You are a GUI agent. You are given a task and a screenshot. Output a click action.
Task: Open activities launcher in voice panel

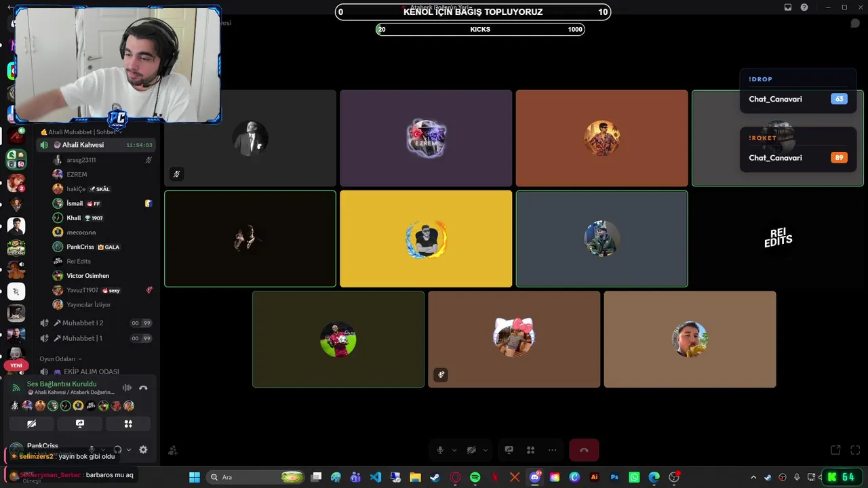[x=128, y=424]
